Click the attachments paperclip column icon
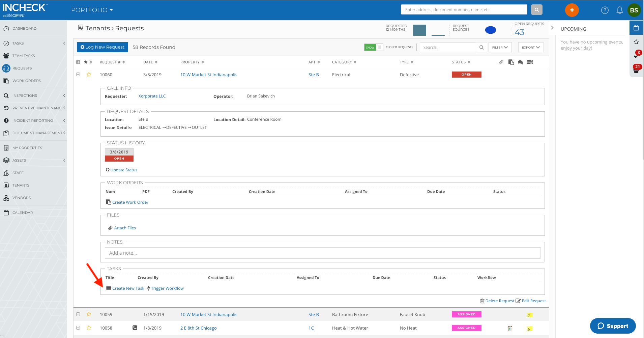 click(x=501, y=62)
